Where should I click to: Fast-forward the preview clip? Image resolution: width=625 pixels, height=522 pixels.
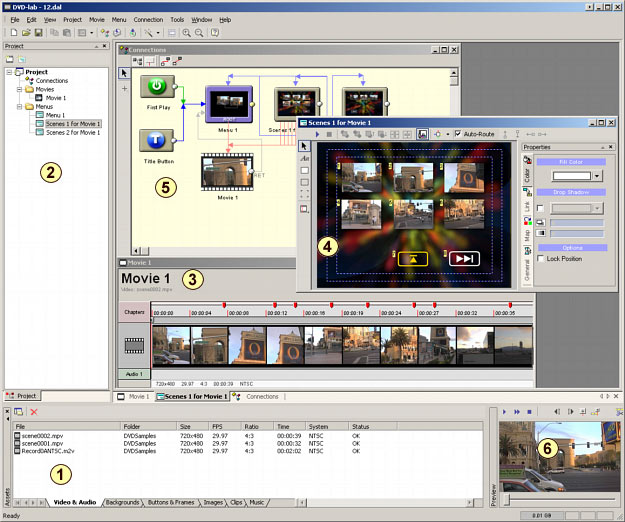517,412
